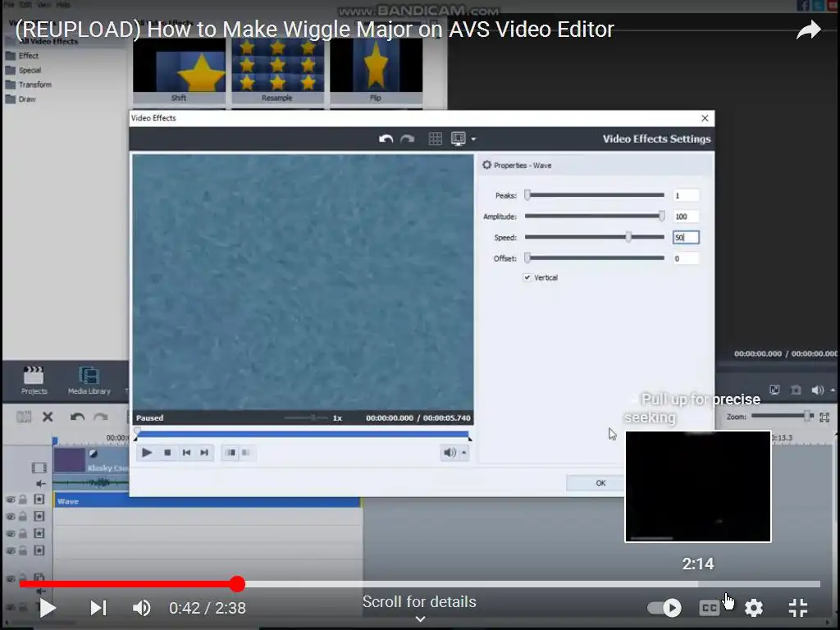Redo the change in Video Effects dialog

pos(408,139)
